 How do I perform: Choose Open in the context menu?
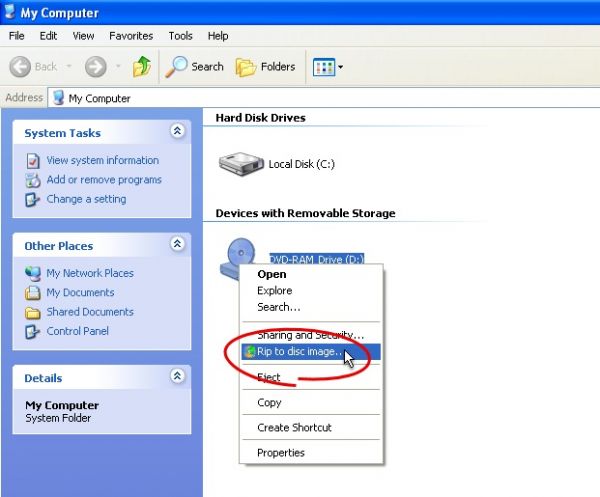tap(311, 274)
